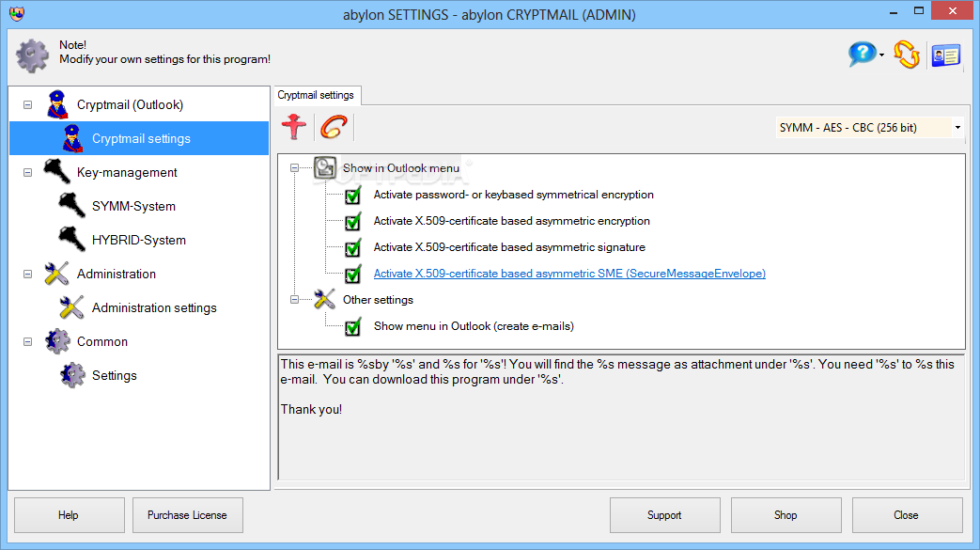Click the orange refresh arrows icon
Screen dimensions: 980x550
pyautogui.click(x=907, y=55)
